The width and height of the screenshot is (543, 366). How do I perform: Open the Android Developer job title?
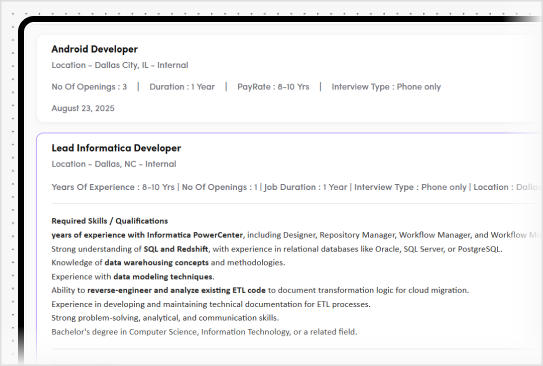(x=95, y=49)
